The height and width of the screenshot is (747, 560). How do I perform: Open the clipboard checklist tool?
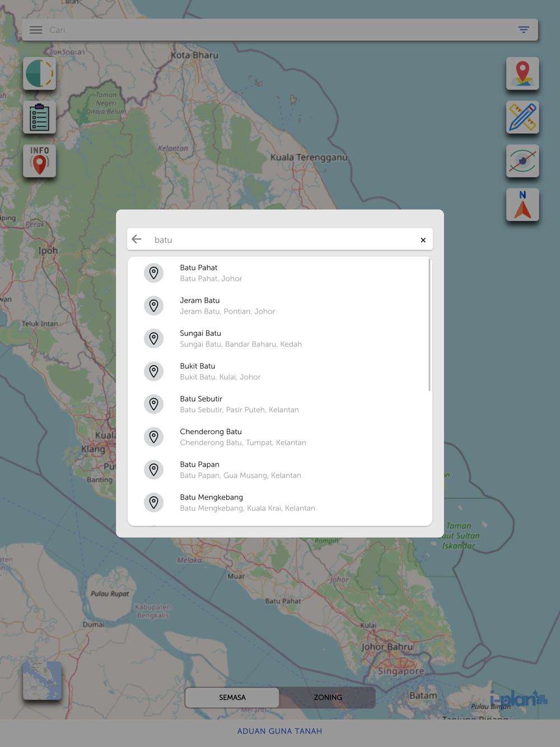tap(39, 117)
